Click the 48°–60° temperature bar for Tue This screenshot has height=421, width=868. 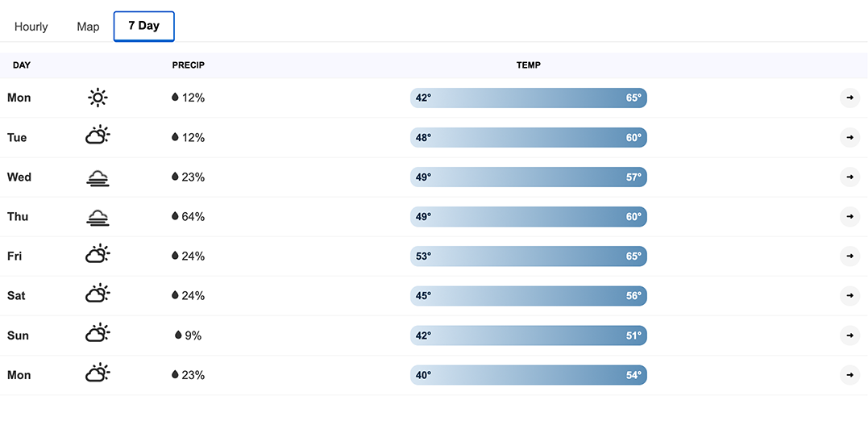[529, 137]
